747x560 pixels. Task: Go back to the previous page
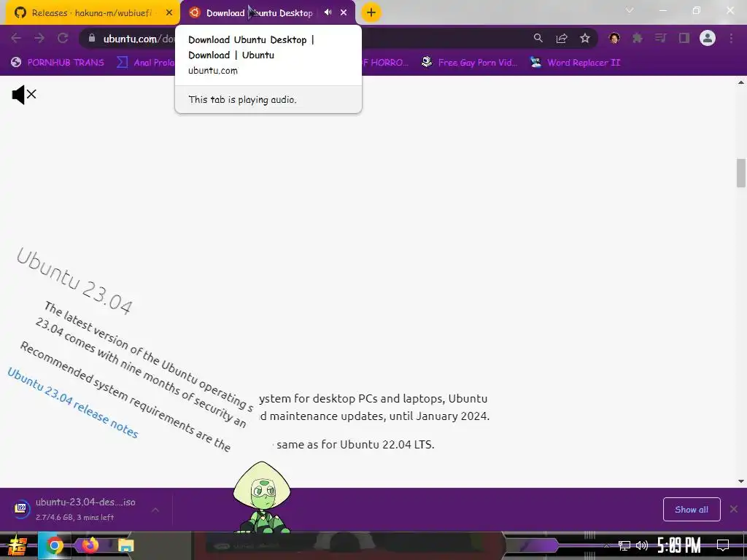pyautogui.click(x=16, y=39)
